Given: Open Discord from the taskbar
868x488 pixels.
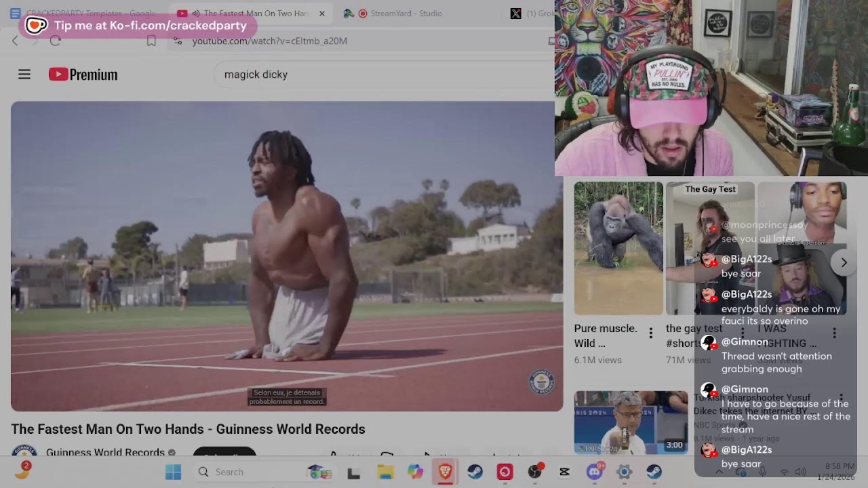Looking at the screenshot, I should click(x=595, y=472).
